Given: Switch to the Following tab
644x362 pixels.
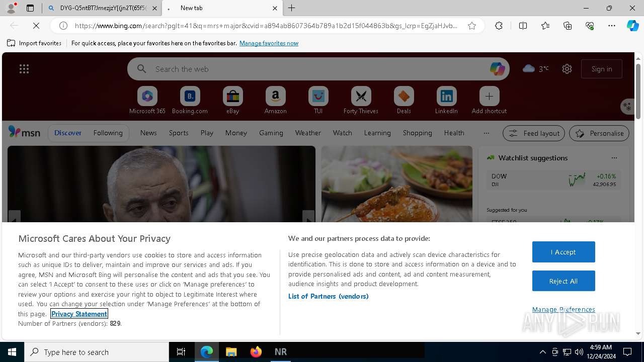Looking at the screenshot, I should (x=108, y=133).
